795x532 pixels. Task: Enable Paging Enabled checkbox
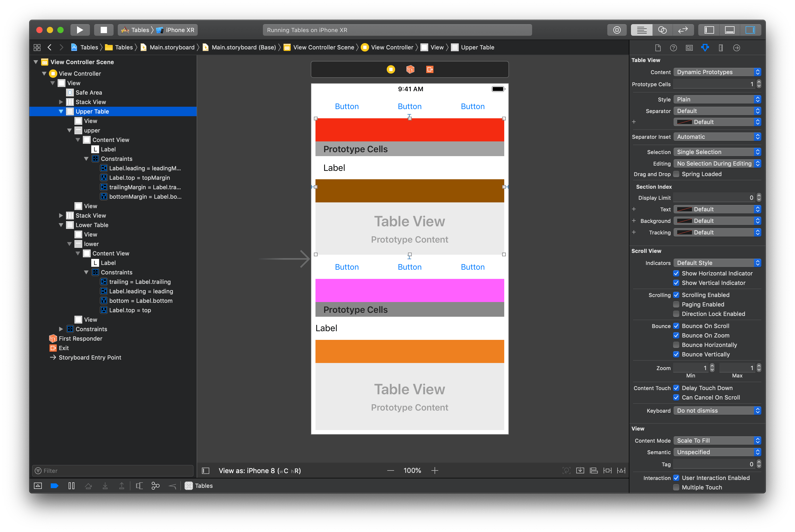676,304
